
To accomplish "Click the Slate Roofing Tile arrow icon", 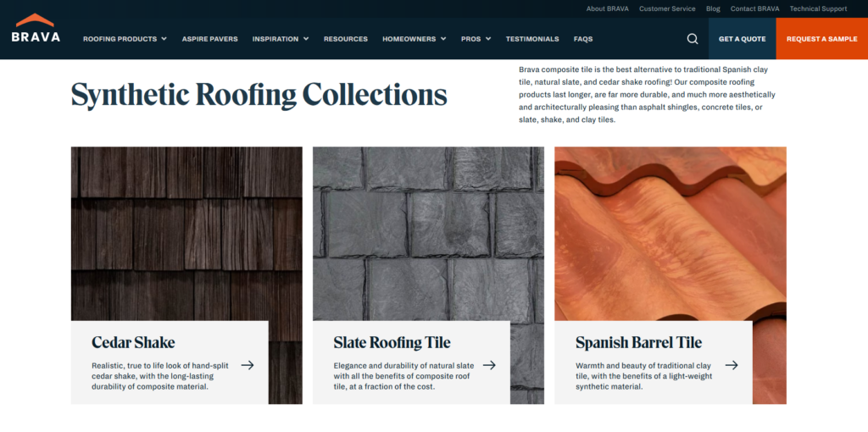I will [489, 365].
